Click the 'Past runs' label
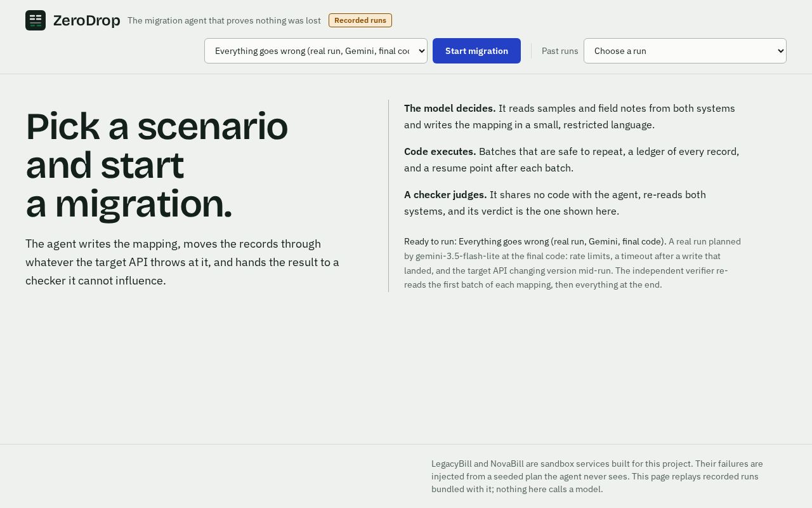 tap(560, 51)
